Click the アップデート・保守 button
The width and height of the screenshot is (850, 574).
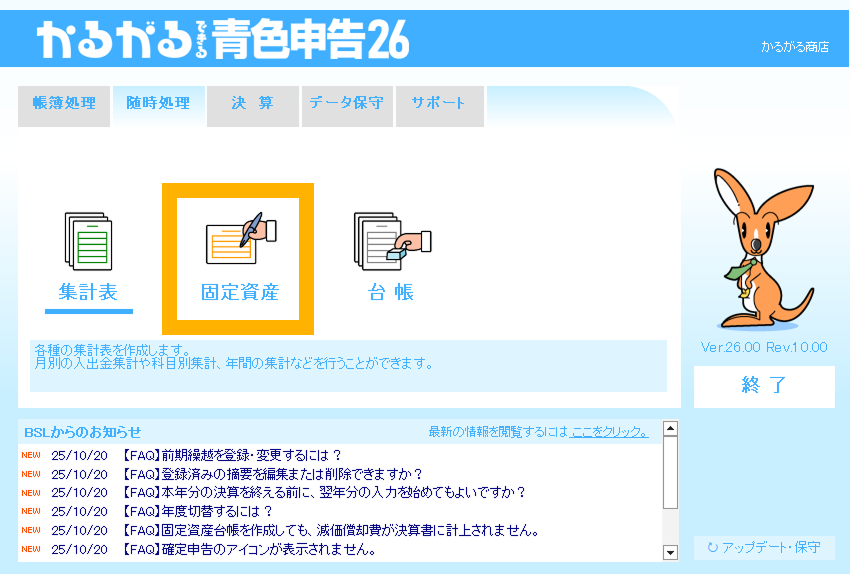[764, 548]
